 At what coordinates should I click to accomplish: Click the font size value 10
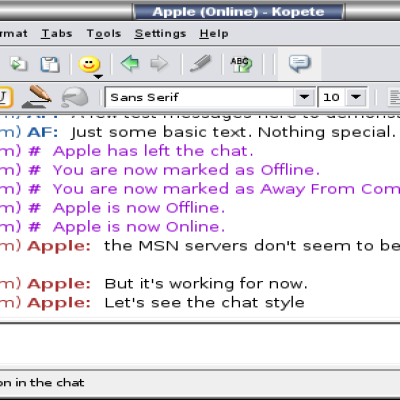(331, 97)
